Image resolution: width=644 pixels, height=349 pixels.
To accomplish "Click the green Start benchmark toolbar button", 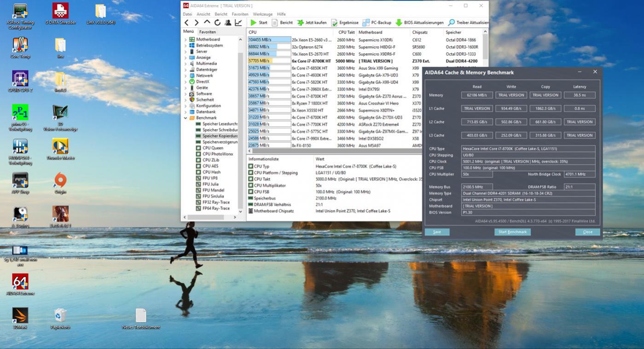I will [258, 23].
